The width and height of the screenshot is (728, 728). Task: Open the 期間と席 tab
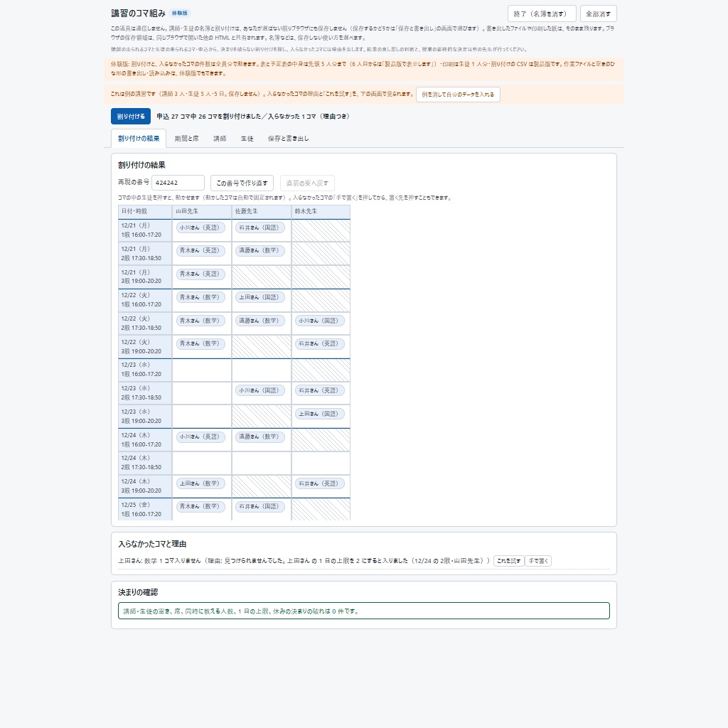click(187, 139)
